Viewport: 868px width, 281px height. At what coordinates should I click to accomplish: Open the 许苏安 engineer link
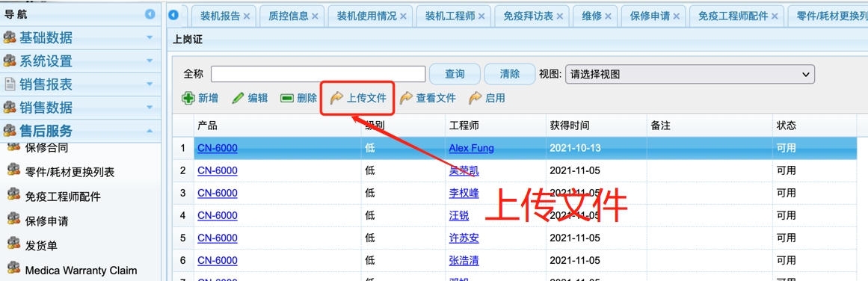pos(464,238)
